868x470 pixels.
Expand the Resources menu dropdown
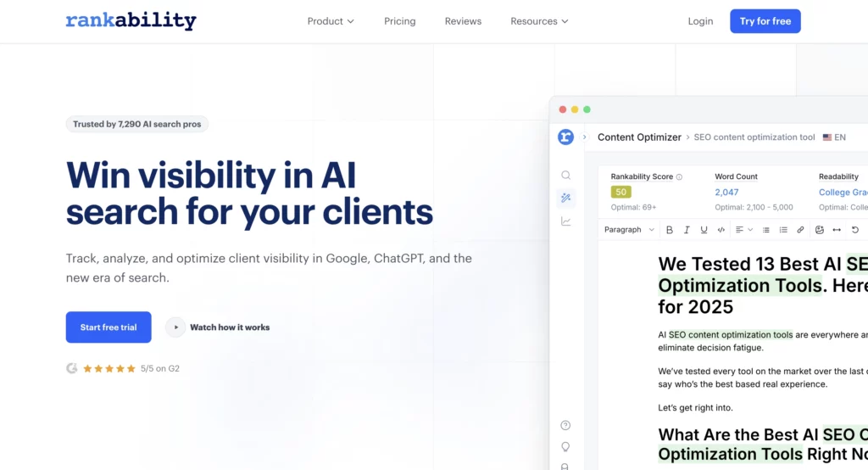[x=539, y=21]
